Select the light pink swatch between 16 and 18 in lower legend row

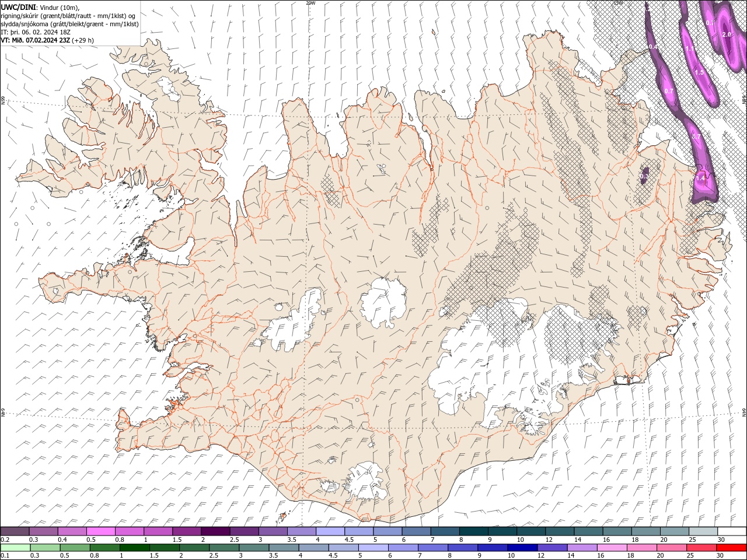[x=612, y=548]
